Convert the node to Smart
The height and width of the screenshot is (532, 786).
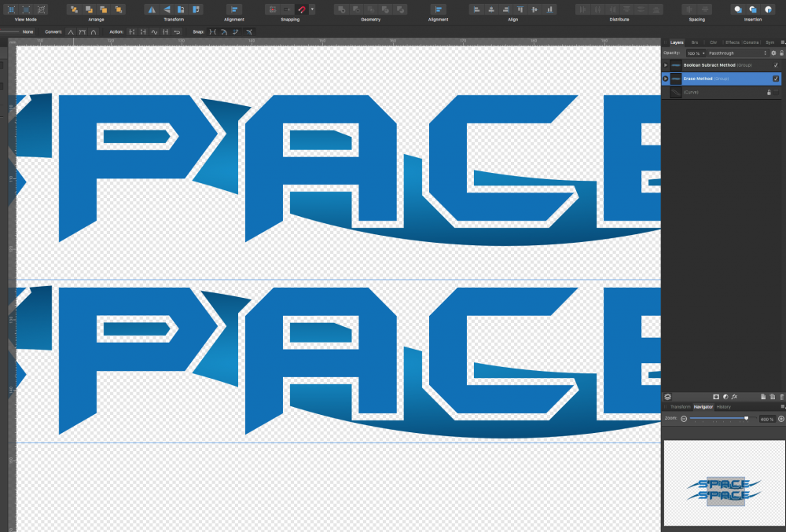[x=94, y=32]
